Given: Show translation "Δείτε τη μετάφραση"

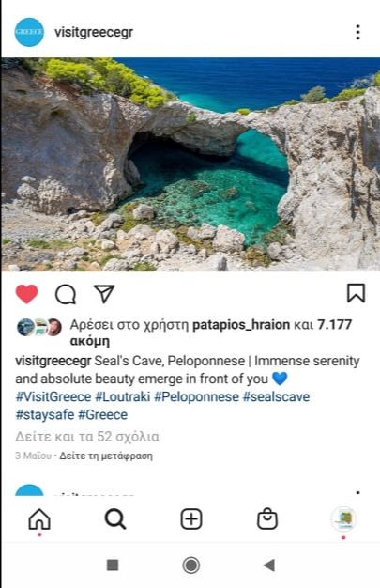Looking at the screenshot, I should (x=106, y=456).
